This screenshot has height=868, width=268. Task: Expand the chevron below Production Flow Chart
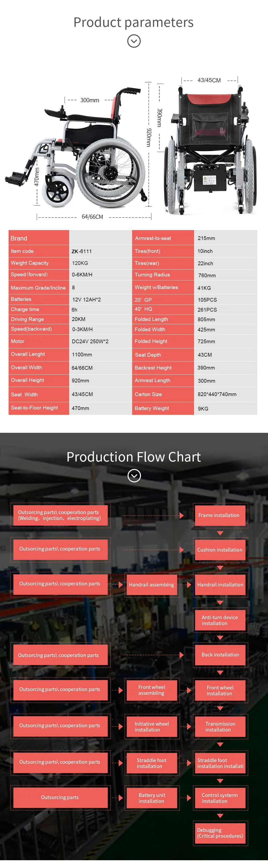click(x=134, y=475)
